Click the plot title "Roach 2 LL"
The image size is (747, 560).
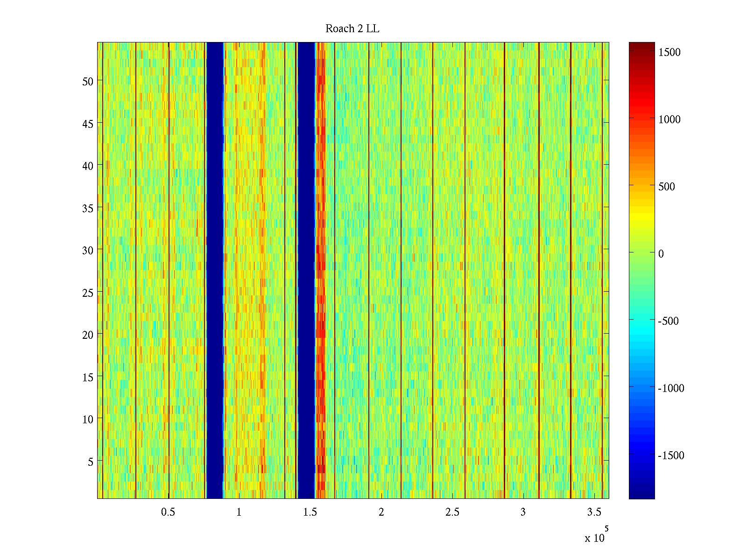(x=352, y=29)
